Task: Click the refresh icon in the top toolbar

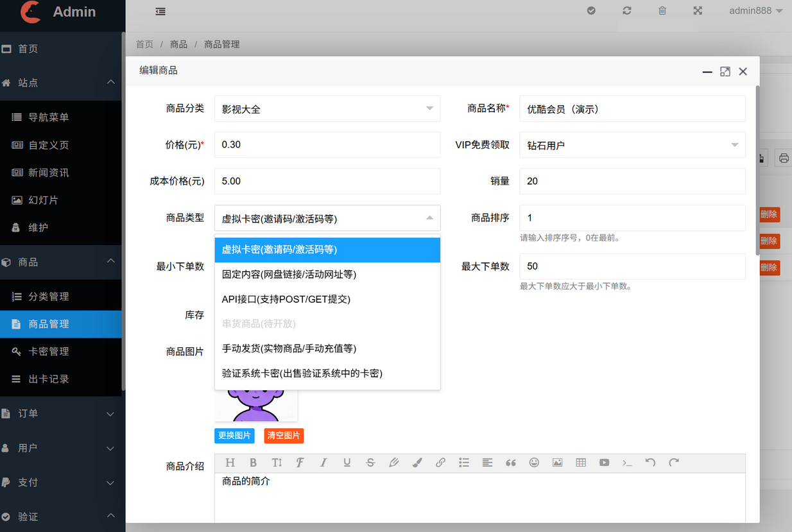Action: [x=626, y=11]
